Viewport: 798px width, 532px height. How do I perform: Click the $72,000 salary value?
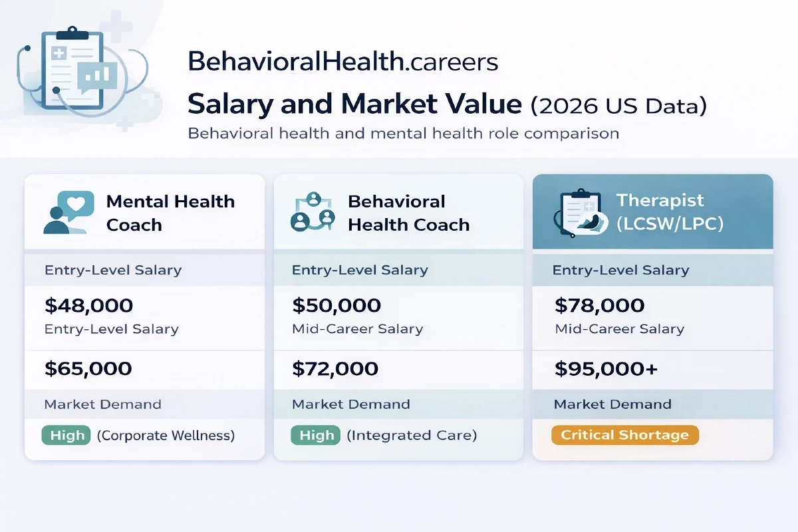pos(335,368)
